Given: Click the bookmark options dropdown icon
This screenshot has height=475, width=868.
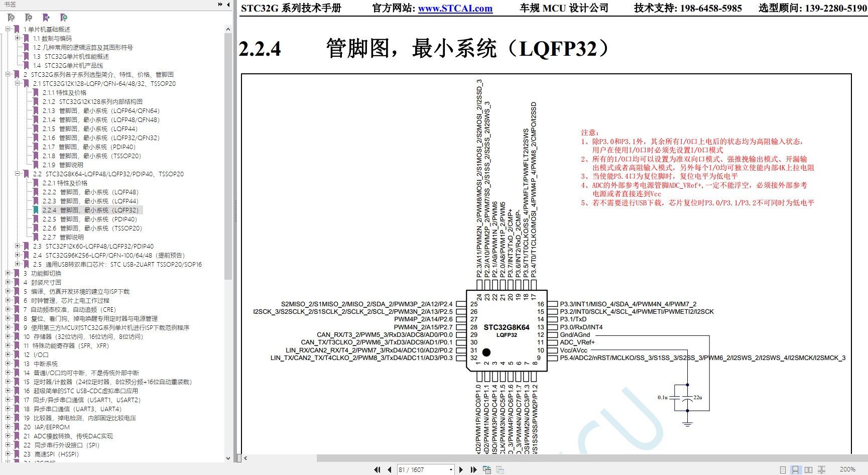Looking at the screenshot, I should point(64,18).
